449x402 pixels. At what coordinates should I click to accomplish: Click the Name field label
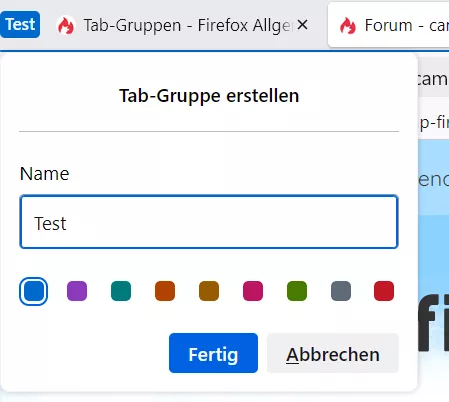tap(45, 174)
